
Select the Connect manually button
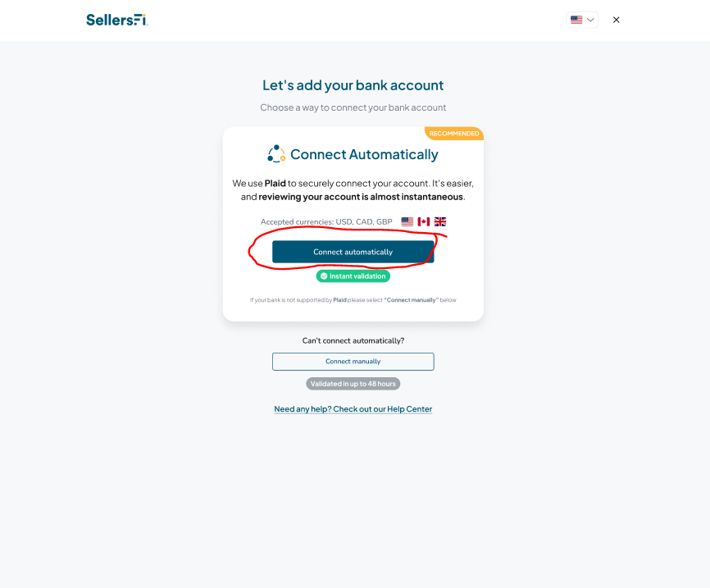[x=353, y=362]
